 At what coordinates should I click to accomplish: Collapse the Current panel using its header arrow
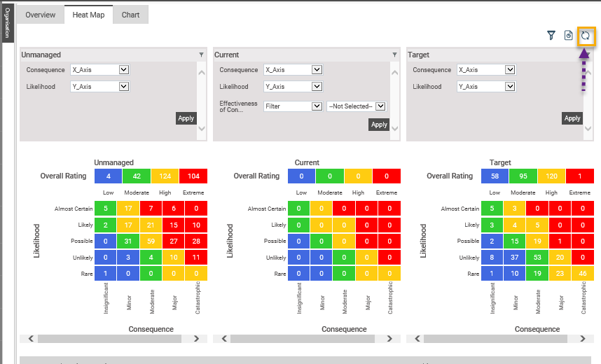pyautogui.click(x=395, y=55)
